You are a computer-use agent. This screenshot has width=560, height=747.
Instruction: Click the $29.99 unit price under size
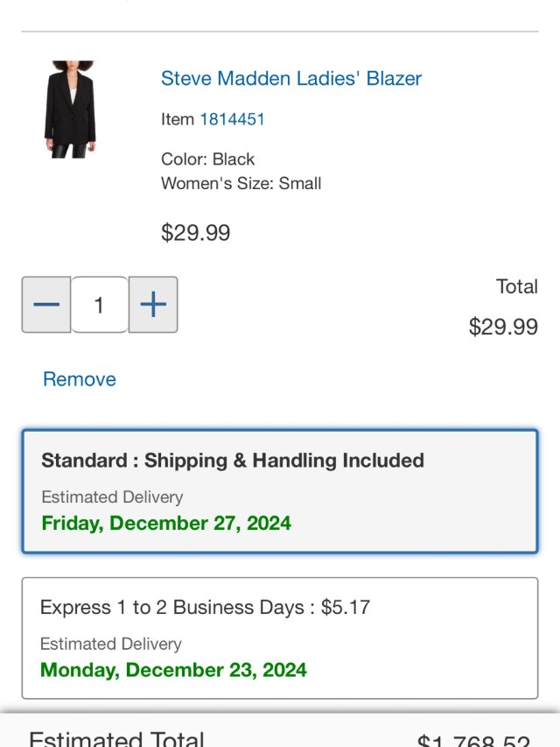(196, 233)
